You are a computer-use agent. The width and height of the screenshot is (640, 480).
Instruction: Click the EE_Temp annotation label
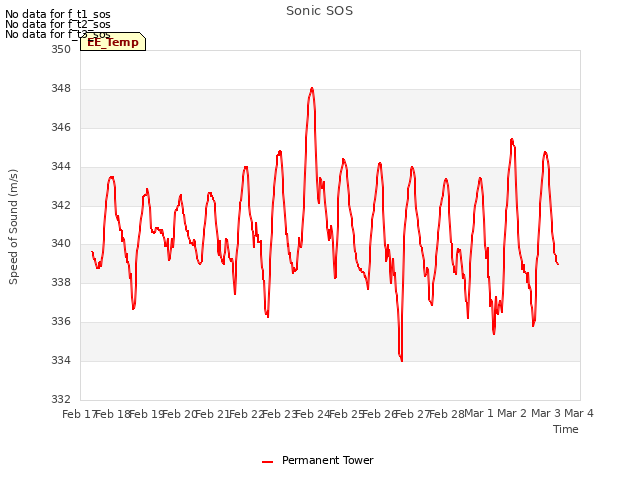click(x=113, y=42)
